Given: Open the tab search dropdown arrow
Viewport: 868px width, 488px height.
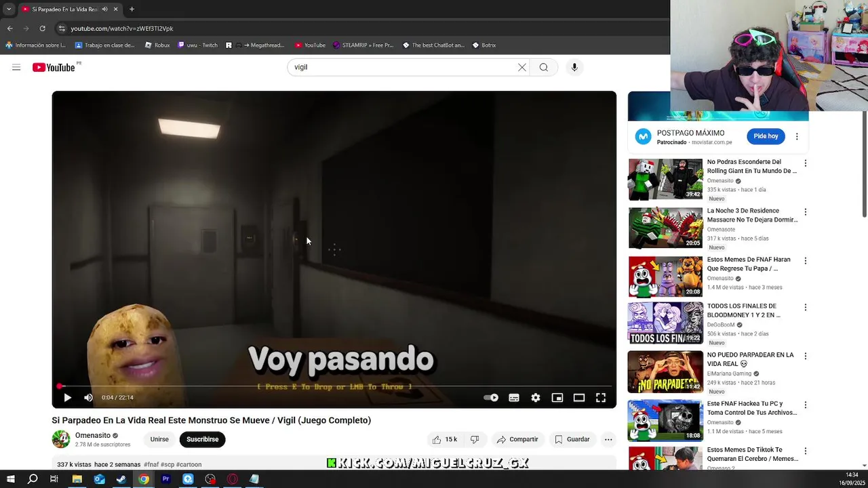Looking at the screenshot, I should tap(9, 9).
